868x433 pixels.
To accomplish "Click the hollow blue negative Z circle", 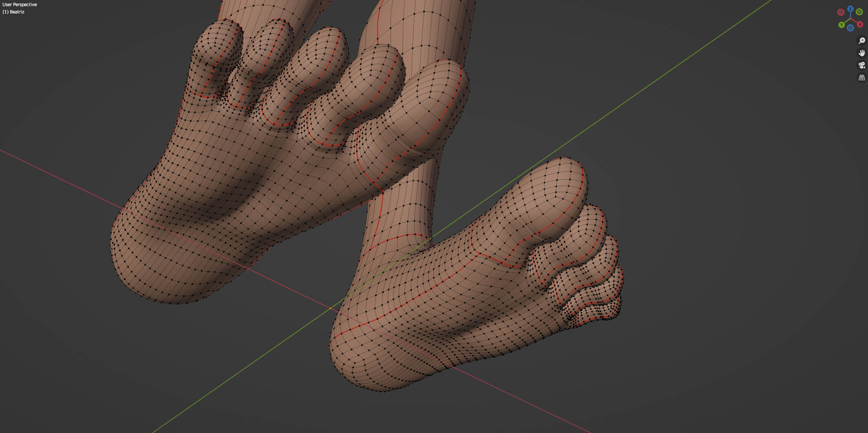I will click(x=850, y=28).
